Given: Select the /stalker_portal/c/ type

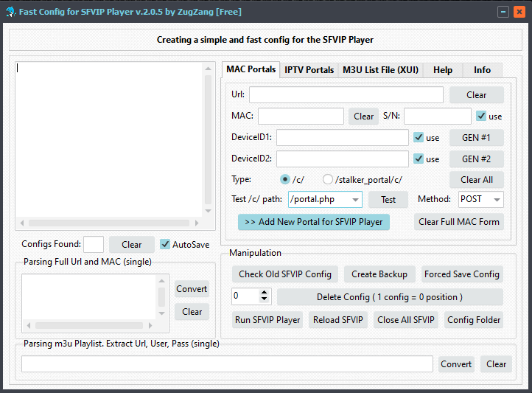Looking at the screenshot, I should coord(328,179).
